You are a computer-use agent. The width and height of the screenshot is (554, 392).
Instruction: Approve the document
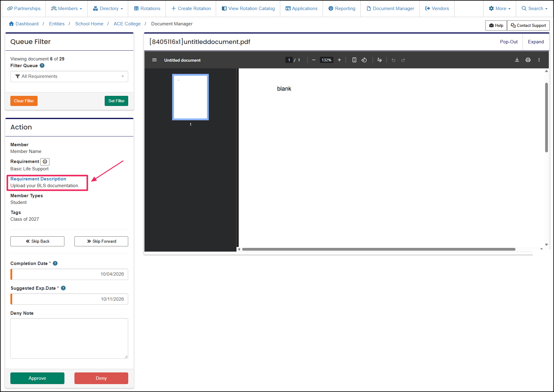tap(37, 378)
